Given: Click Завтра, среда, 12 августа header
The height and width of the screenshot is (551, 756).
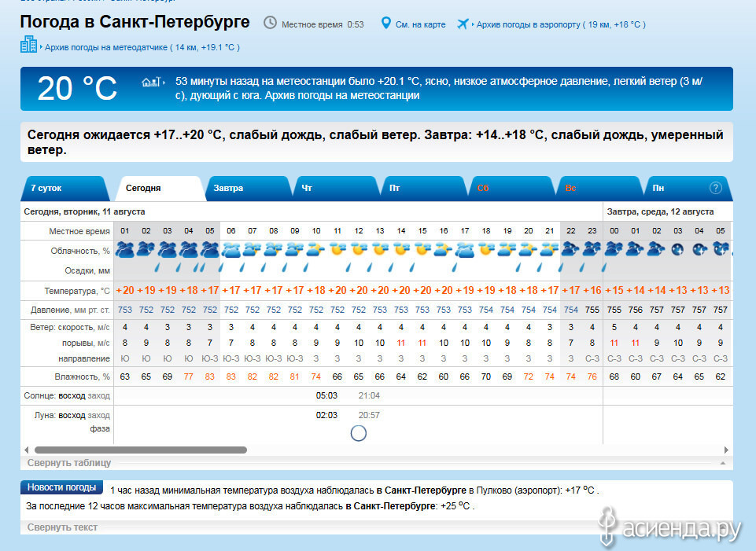Looking at the screenshot, I should tap(660, 211).
